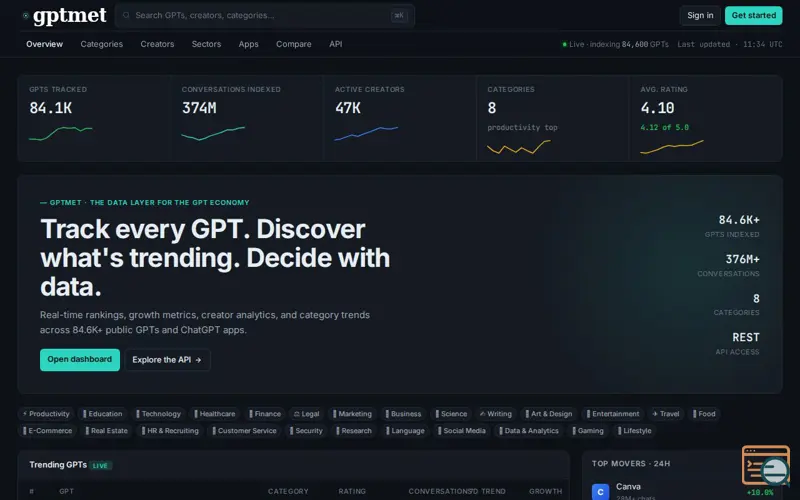Click the 4.12 of 5.0 rating text
The height and width of the screenshot is (500, 800).
coord(664,128)
